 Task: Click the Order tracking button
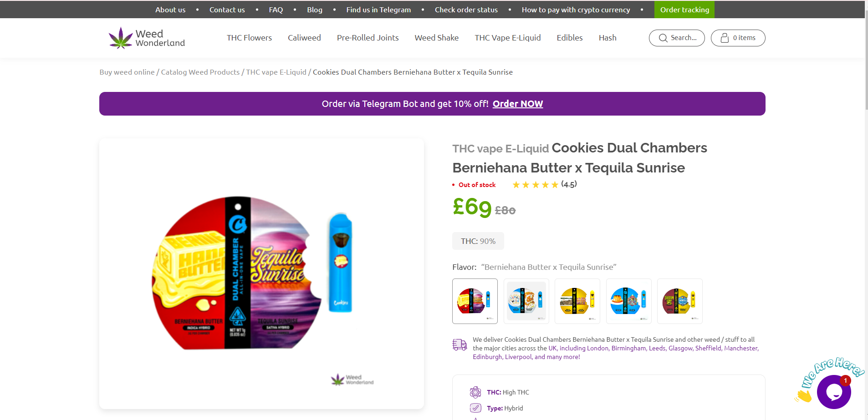click(684, 10)
